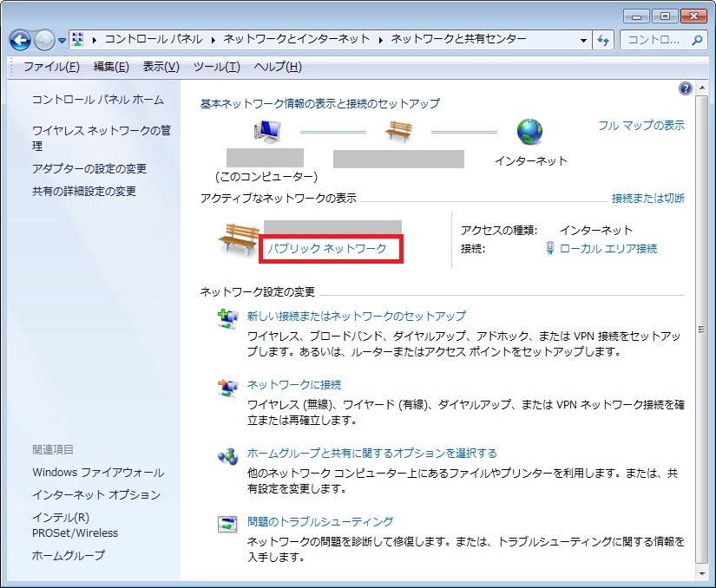Open the address bar history dropdown
This screenshot has height=588, width=716.
coord(583,40)
